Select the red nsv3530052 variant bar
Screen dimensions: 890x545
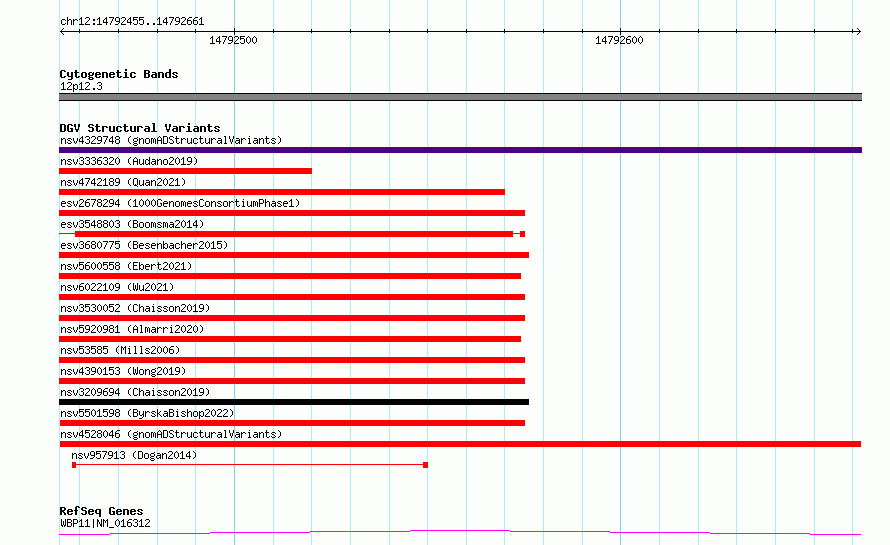[x=292, y=318]
